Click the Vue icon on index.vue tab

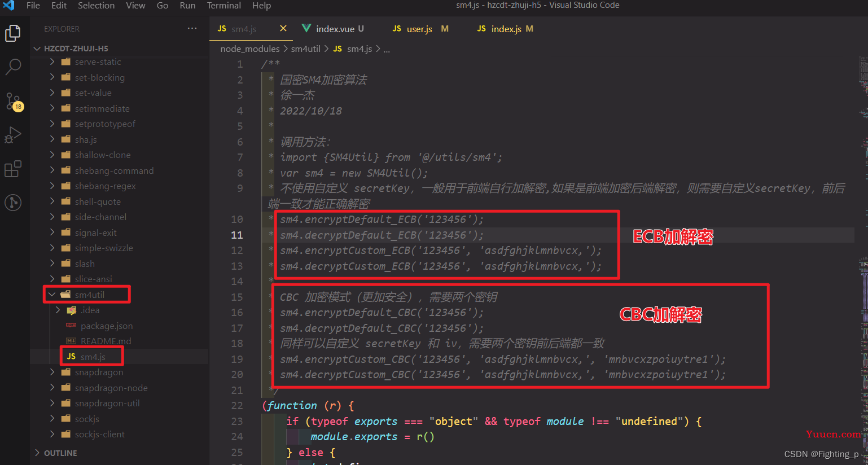(x=306, y=28)
